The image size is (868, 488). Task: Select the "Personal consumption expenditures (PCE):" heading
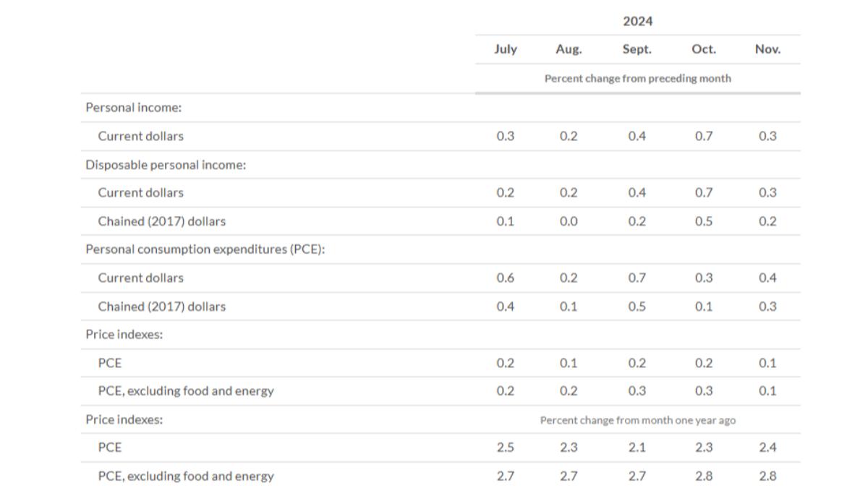pos(205,249)
